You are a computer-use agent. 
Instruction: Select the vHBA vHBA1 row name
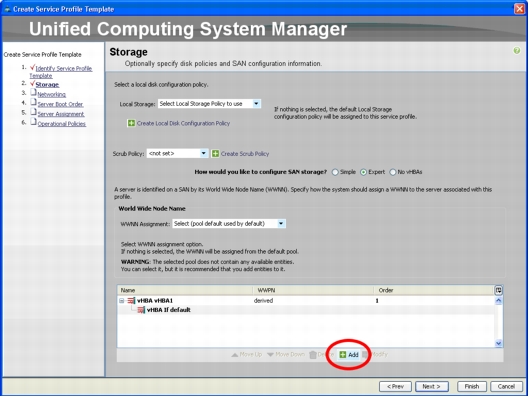click(x=155, y=301)
